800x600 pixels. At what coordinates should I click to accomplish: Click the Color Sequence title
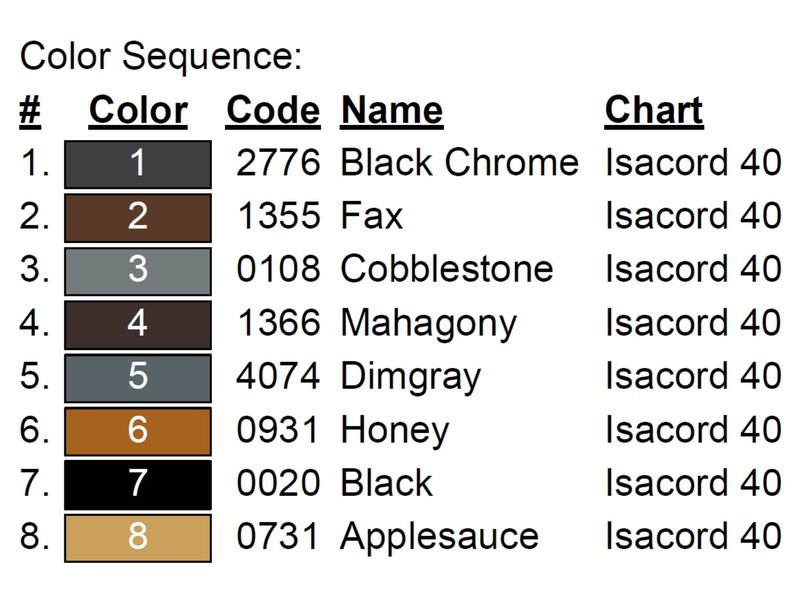point(161,57)
